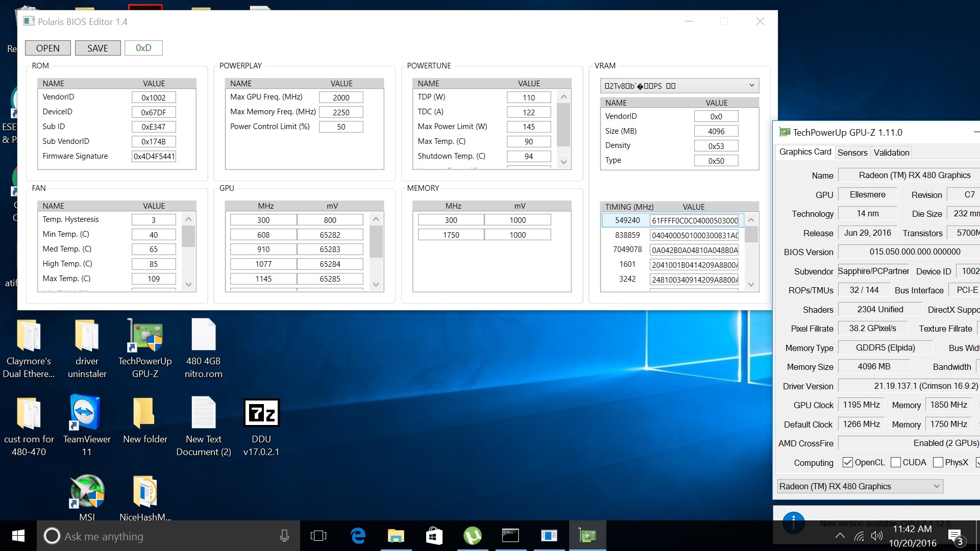Open the Windows Store taskbar icon
Viewport: 980px width, 551px height.
click(x=434, y=536)
